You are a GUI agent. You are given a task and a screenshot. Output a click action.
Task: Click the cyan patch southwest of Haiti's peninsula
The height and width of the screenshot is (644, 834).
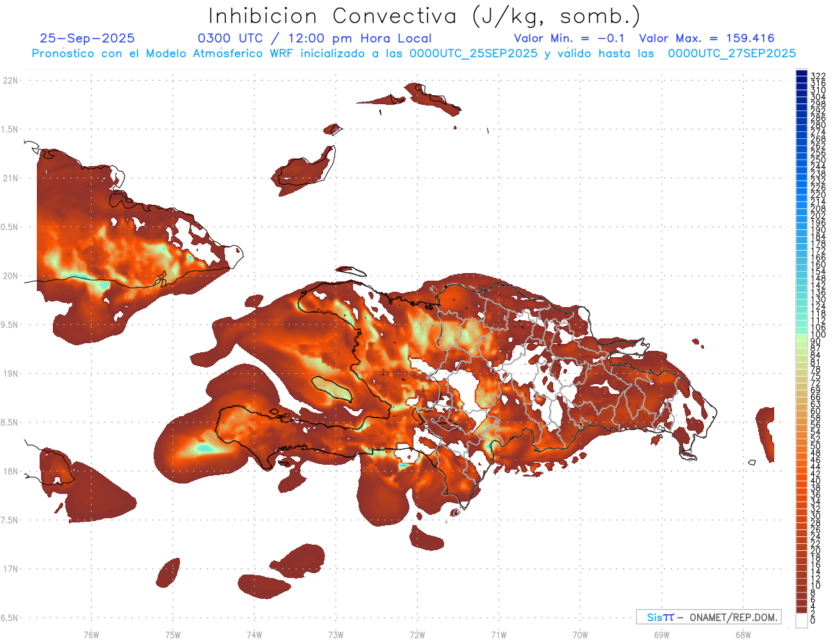tap(204, 448)
